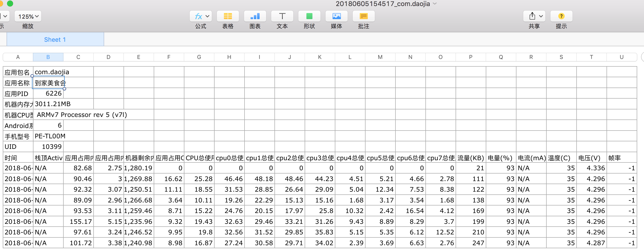Screen dimensions: 644x251
Task: Click the cell with value 1,235.96
Action: [139, 222]
